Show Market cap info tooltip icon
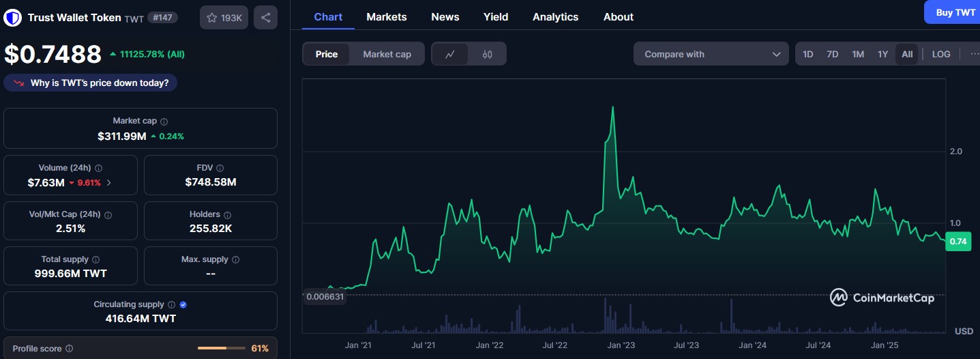This screenshot has height=359, width=980. coord(164,121)
